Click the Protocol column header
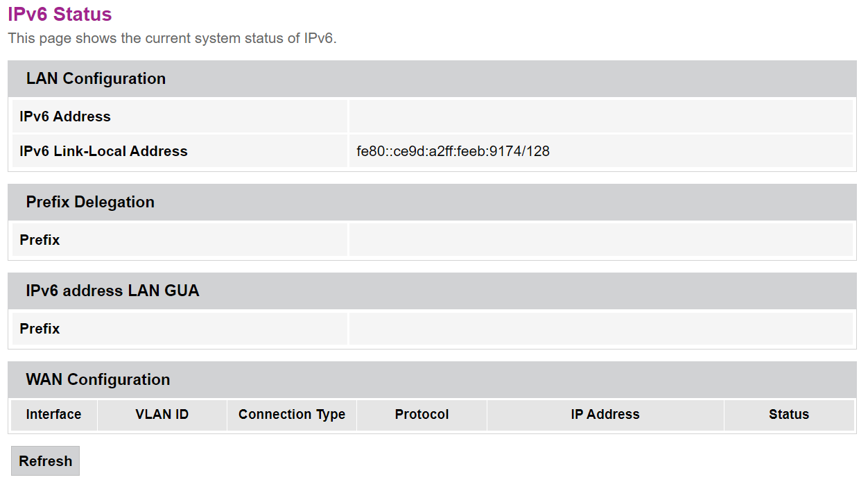 (422, 415)
